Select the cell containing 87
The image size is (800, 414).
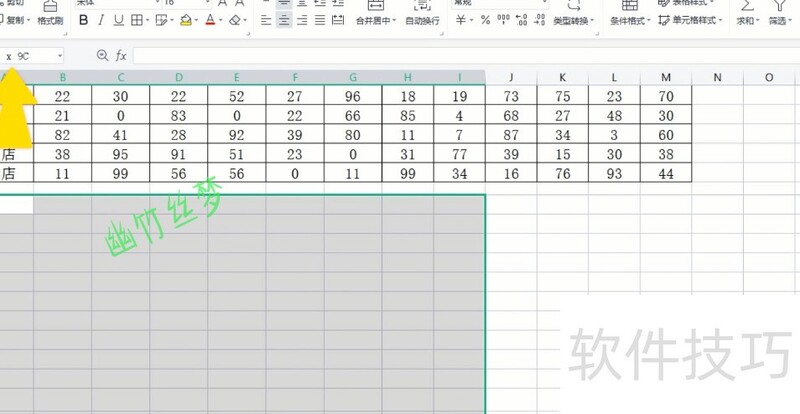coord(511,135)
